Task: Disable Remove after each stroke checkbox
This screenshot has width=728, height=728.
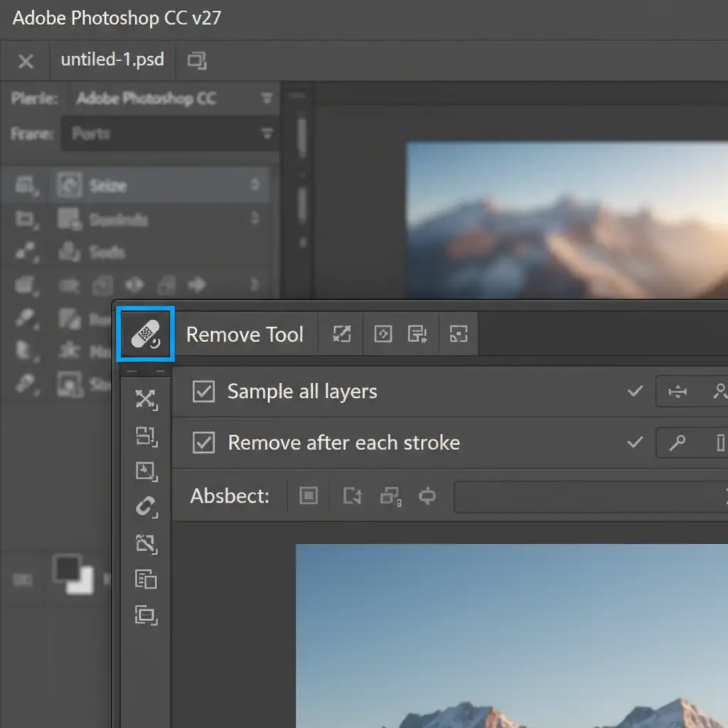Action: coord(204,443)
